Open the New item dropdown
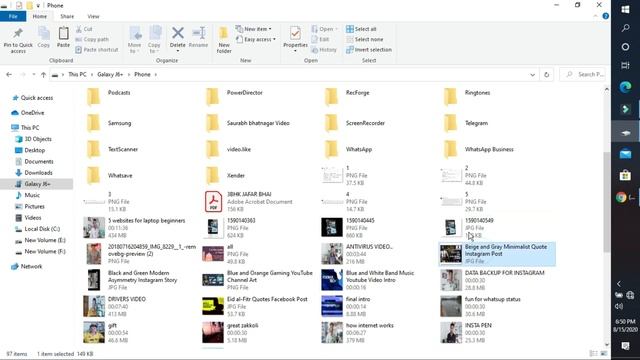The width and height of the screenshot is (640, 360). (x=254, y=29)
